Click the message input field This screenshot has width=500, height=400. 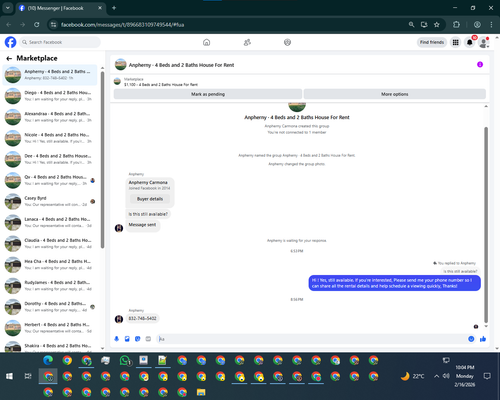tap(312, 339)
